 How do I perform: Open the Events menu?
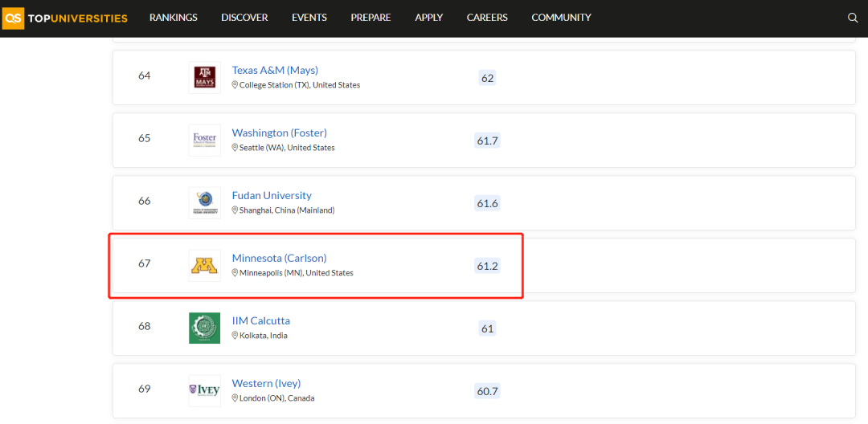(309, 18)
